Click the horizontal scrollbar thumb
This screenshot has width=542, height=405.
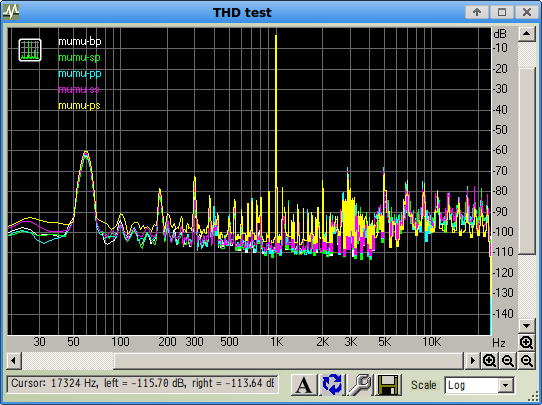point(288,361)
